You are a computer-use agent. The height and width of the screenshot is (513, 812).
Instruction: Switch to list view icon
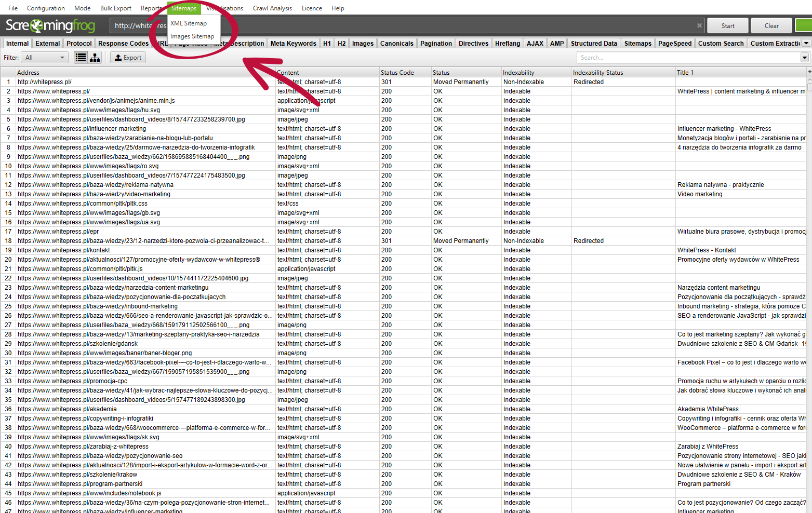click(81, 58)
